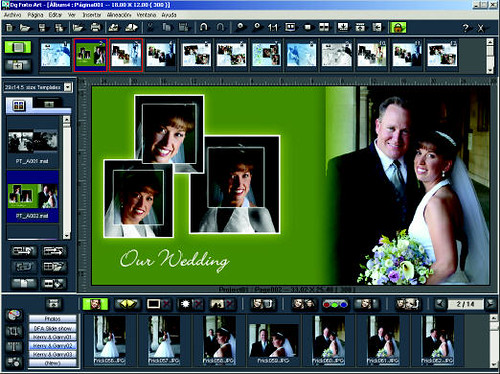Open the Editar menu
The height and width of the screenshot is (374, 500).
pos(55,15)
